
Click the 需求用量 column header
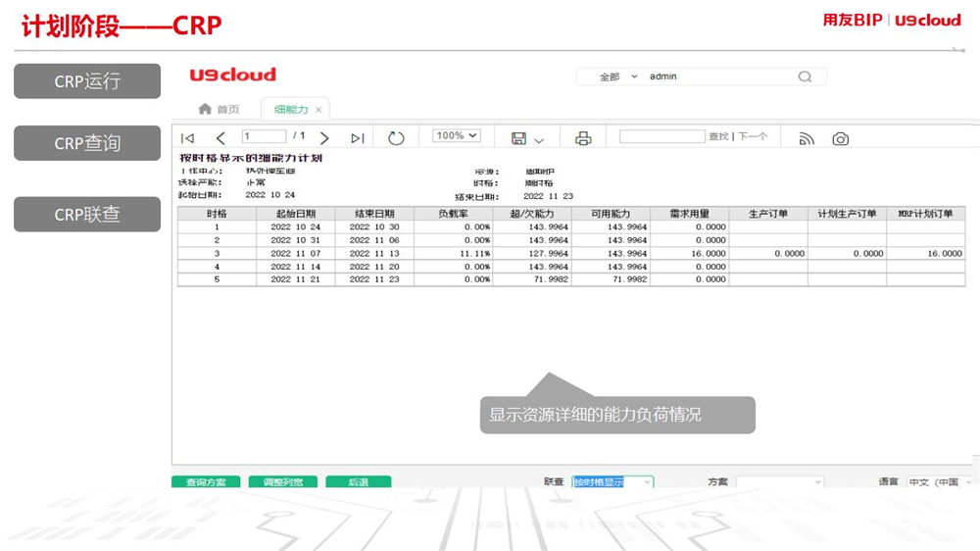point(689,214)
